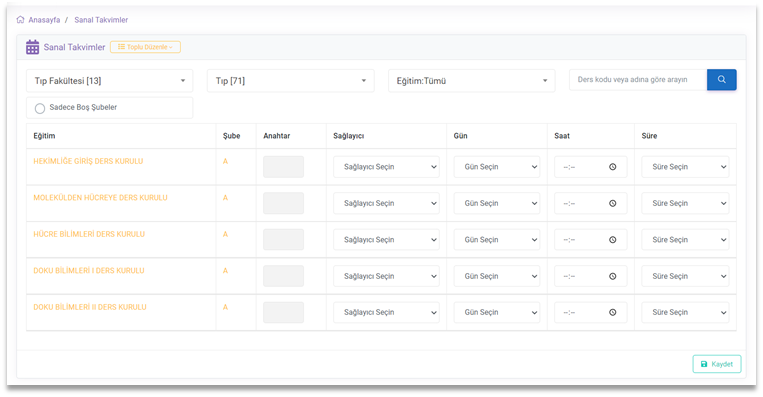The width and height of the screenshot is (763, 397).
Task: Click Anahtar field in DOKU BİLİMLERİ II row
Action: tap(283, 312)
